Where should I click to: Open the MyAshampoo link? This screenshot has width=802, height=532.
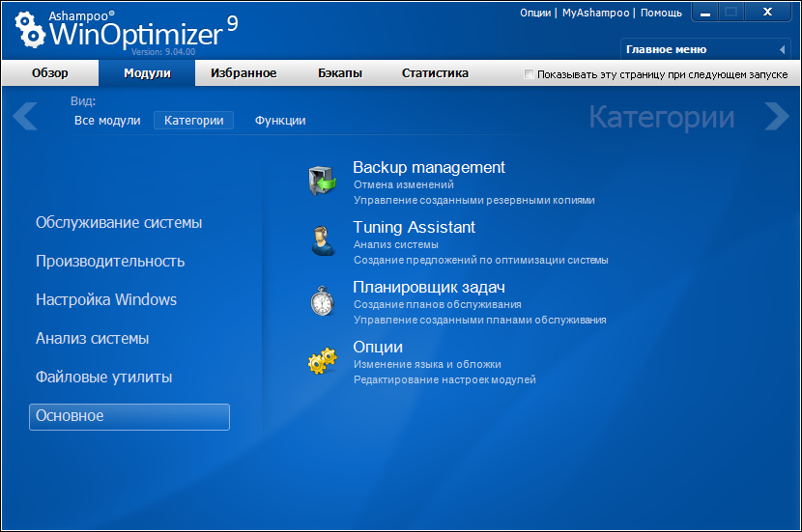pyautogui.click(x=595, y=13)
